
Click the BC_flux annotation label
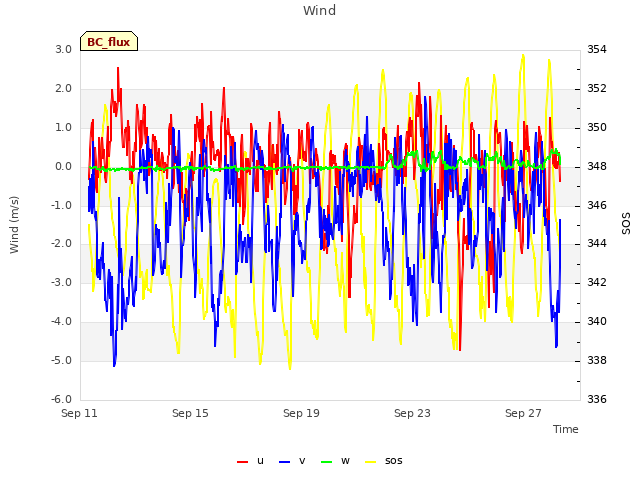click(x=109, y=41)
